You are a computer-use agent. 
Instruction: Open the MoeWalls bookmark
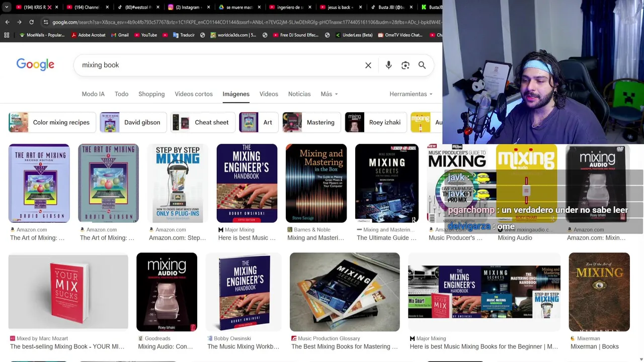coord(42,35)
